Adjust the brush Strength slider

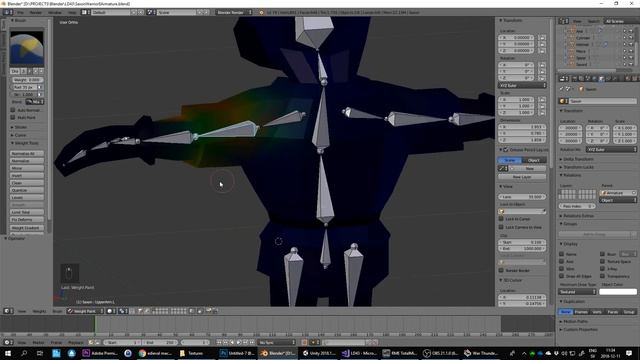coord(24,94)
